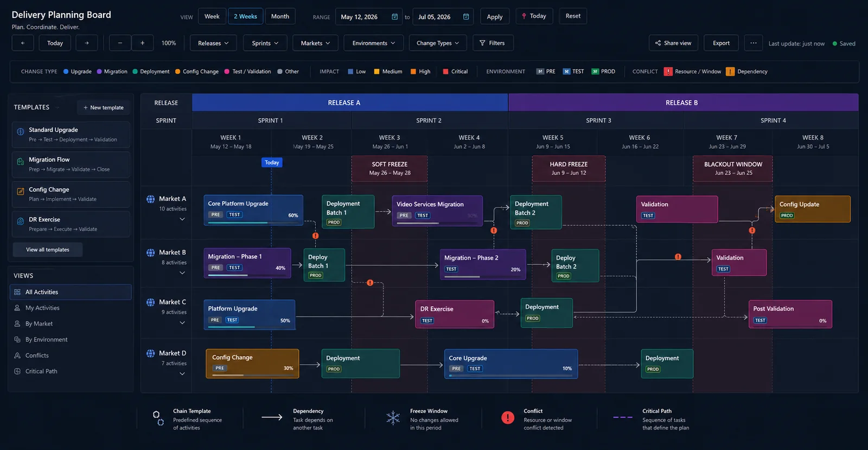The height and width of the screenshot is (450, 868).
Task: Click the Standard Upgrade template icon
Action: point(21,131)
